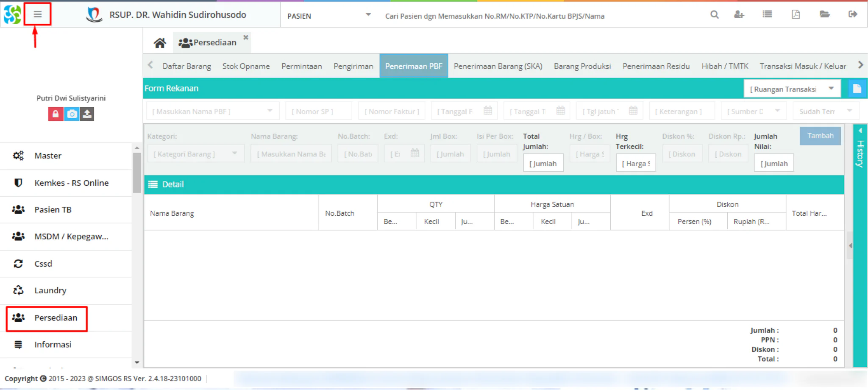
Task: Open the hamburger menu icon
Action: click(x=38, y=14)
